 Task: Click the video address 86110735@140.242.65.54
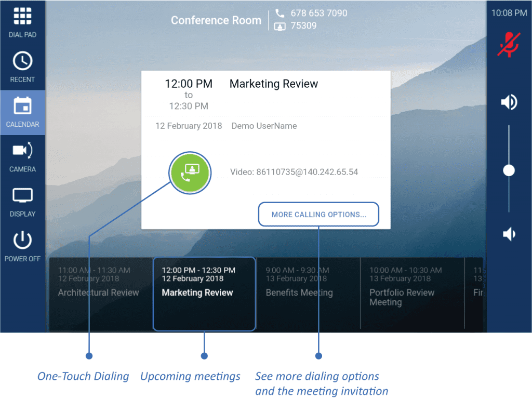click(x=294, y=172)
